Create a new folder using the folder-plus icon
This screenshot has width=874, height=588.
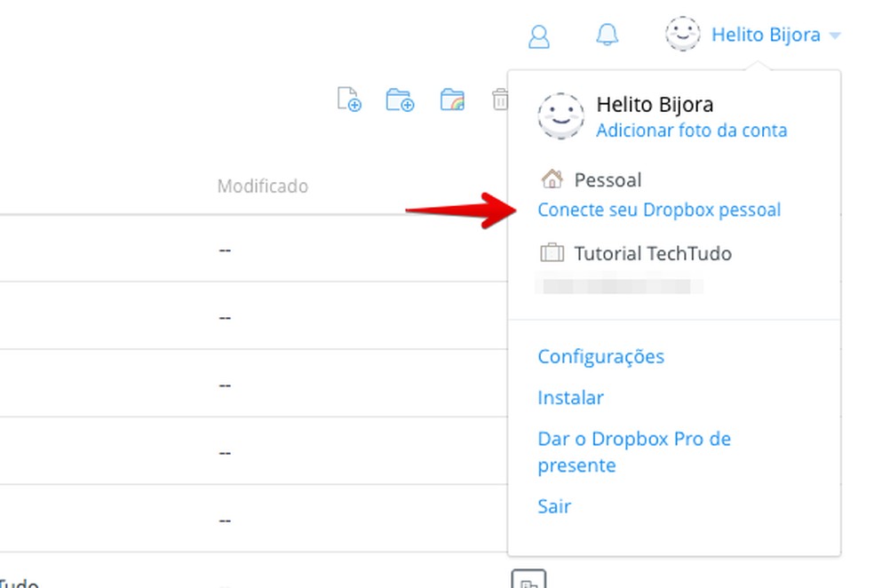[401, 99]
